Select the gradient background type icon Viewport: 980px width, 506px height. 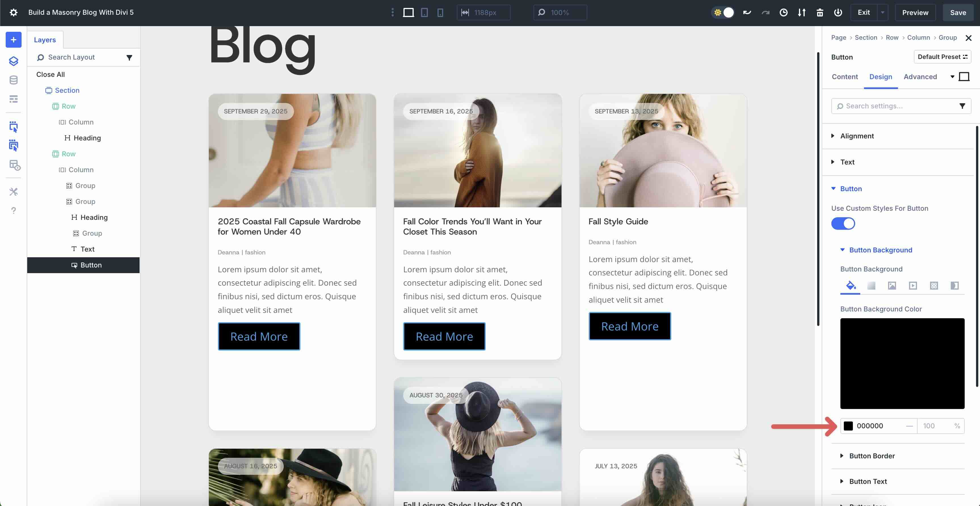click(871, 286)
